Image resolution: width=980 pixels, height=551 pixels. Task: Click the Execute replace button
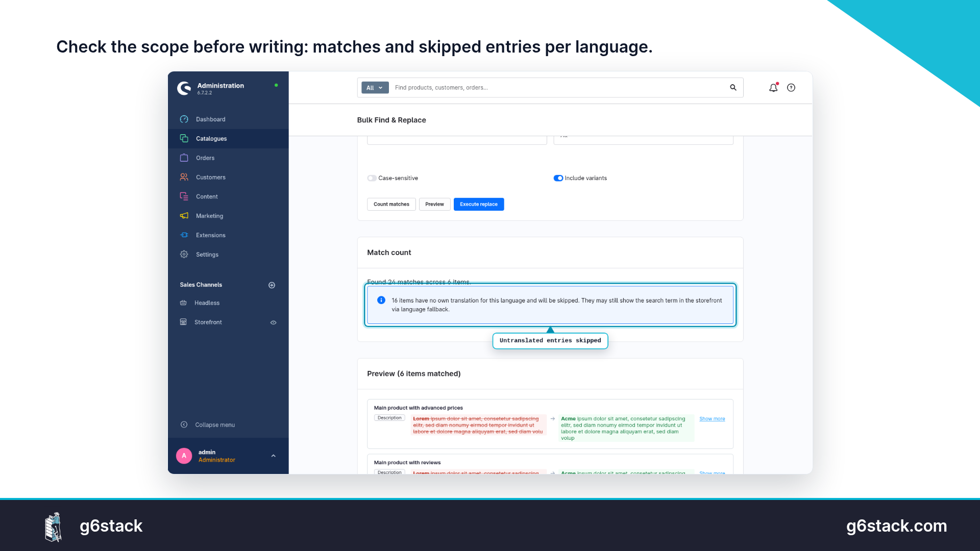[479, 204]
